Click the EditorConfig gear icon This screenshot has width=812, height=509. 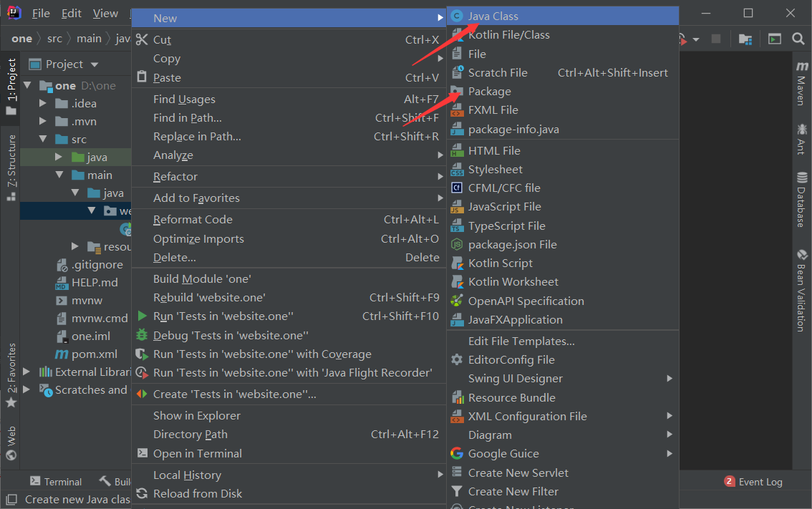(x=457, y=359)
